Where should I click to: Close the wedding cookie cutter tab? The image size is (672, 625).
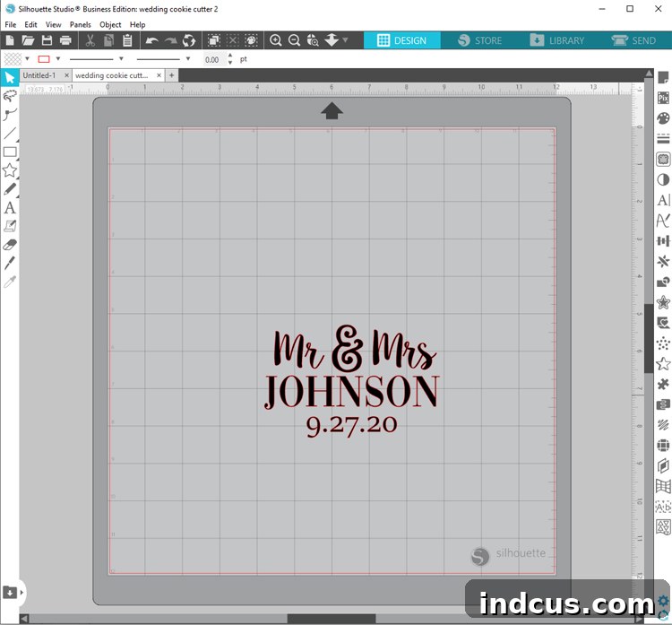(159, 75)
